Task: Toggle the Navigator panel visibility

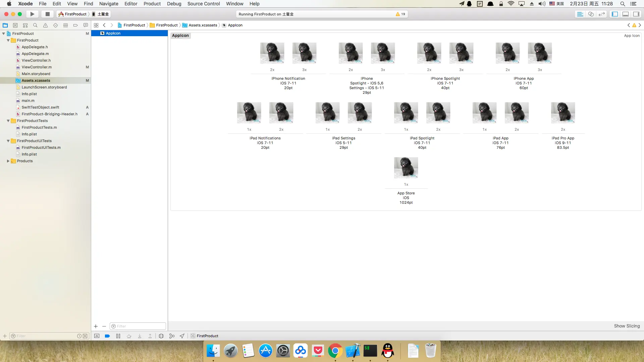Action: pyautogui.click(x=615, y=14)
